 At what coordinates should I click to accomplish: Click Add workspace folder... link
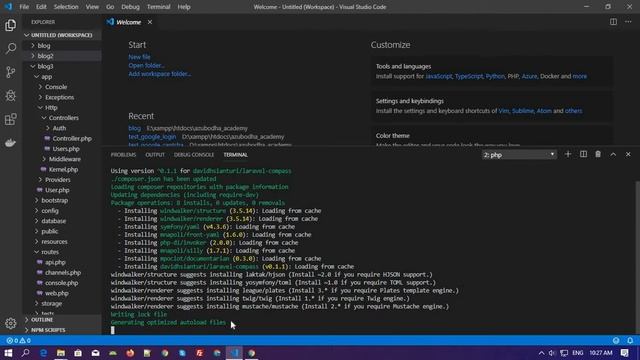pyautogui.click(x=160, y=74)
